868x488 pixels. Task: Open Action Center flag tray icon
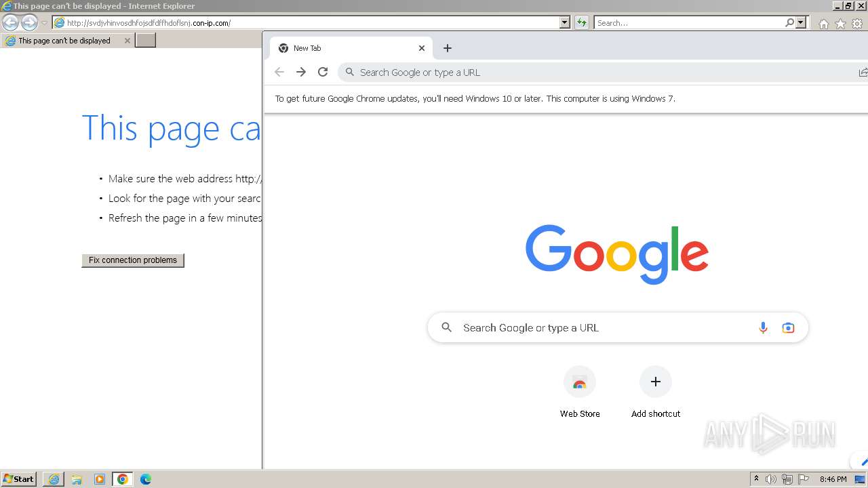804,479
